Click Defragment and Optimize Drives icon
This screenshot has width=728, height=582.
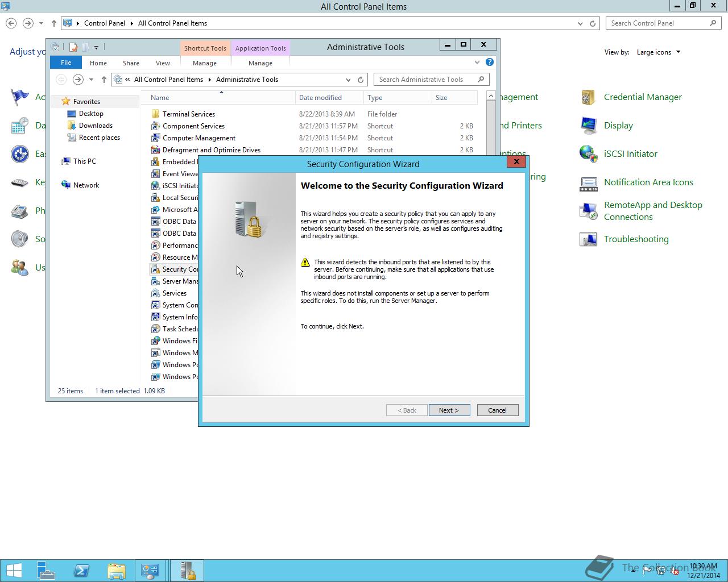click(155, 150)
